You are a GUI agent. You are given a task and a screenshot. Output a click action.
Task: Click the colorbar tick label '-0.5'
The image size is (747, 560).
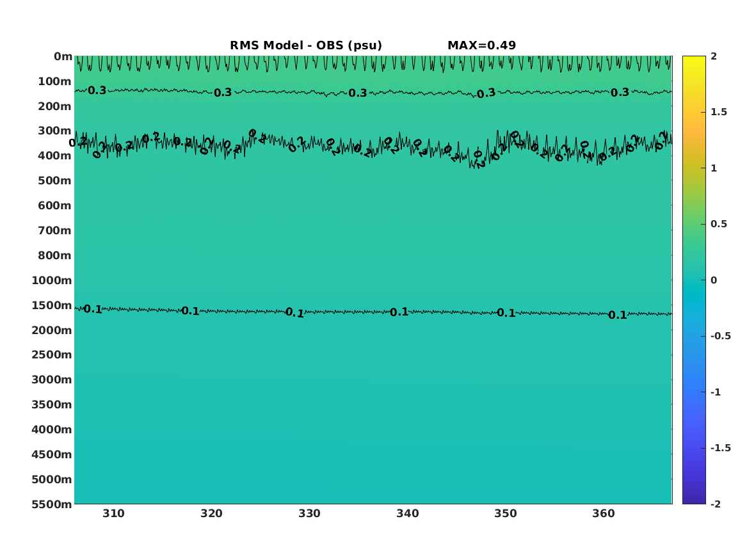click(721, 336)
